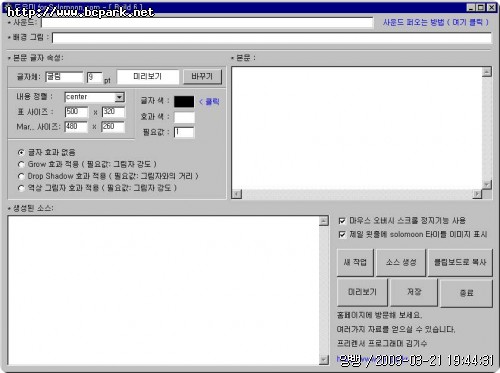Image resolution: width=500 pixels, height=373 pixels.
Task: Click 생성된 소스 scrollbar down arrow
Action: (324, 360)
